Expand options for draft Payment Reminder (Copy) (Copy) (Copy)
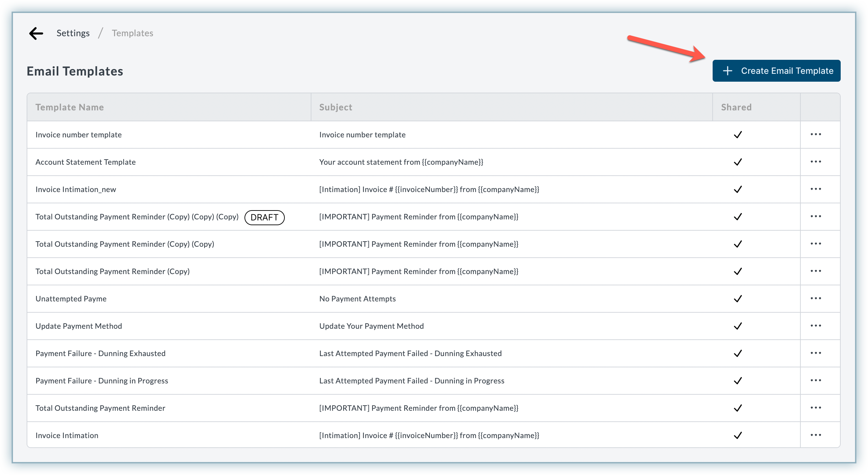The image size is (868, 475). [x=816, y=216]
